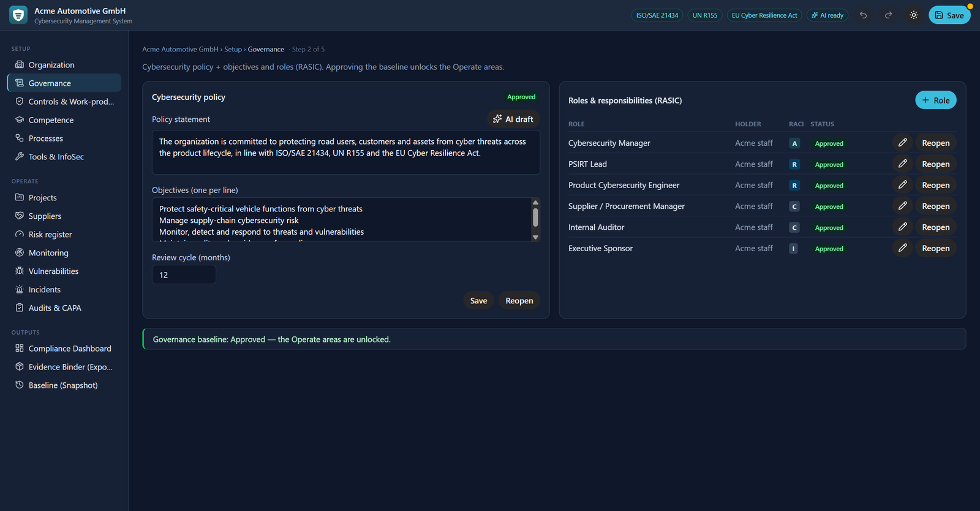The height and width of the screenshot is (511, 980).
Task: Click the add Role button
Action: 936,100
